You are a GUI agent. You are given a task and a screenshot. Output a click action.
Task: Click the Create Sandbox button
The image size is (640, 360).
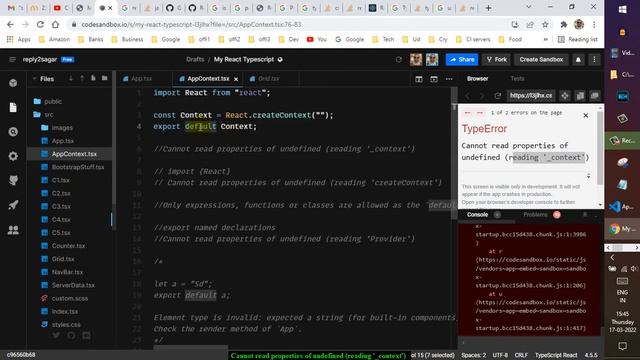click(541, 60)
